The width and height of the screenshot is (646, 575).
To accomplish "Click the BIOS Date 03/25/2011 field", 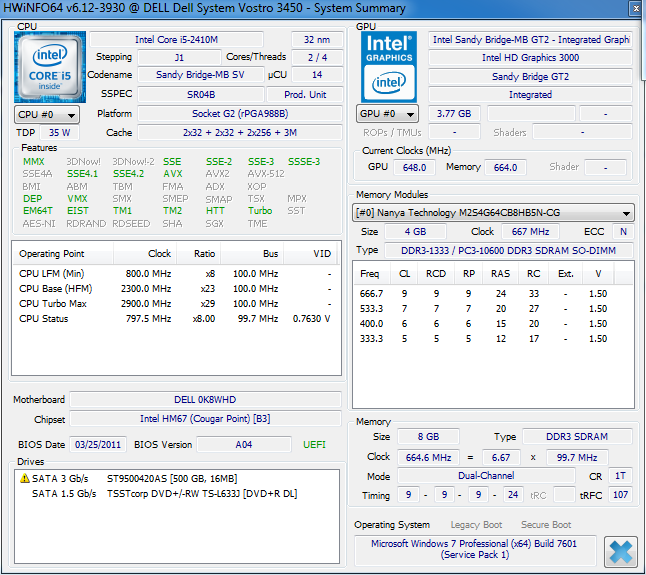I will (x=98, y=444).
